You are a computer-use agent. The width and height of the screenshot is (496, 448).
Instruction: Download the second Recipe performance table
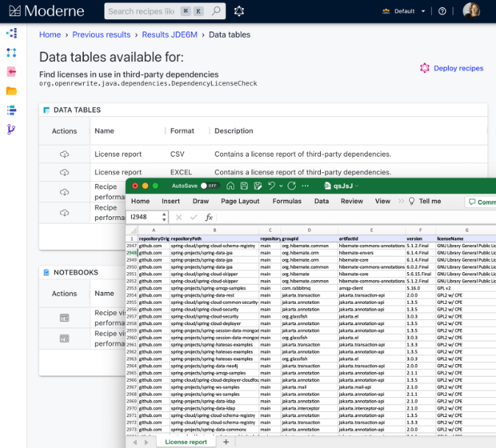point(65,213)
